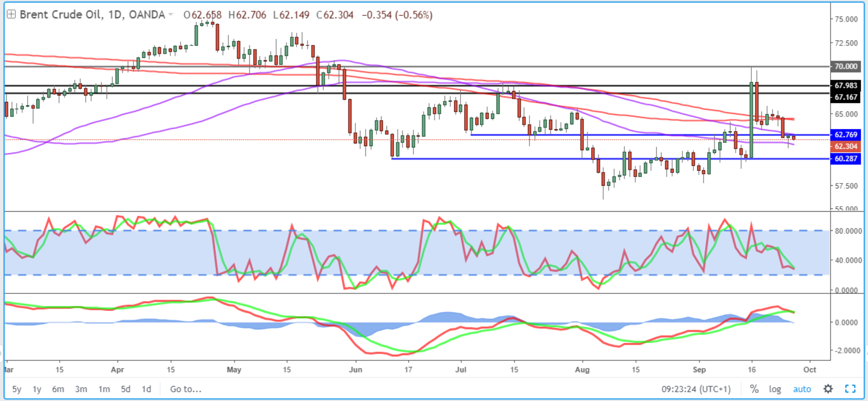Click the 09:23:24 (UTC+1) timezone clock
This screenshot has width=868, height=401.
point(696,389)
